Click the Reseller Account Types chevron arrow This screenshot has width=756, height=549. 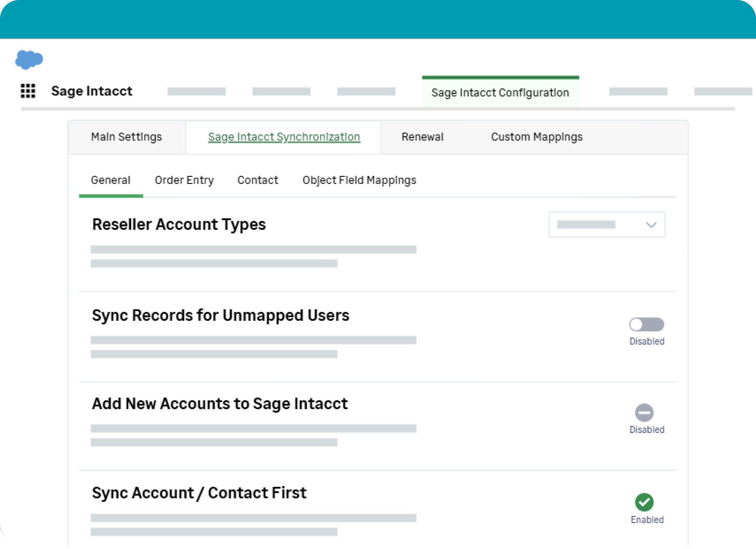point(651,225)
